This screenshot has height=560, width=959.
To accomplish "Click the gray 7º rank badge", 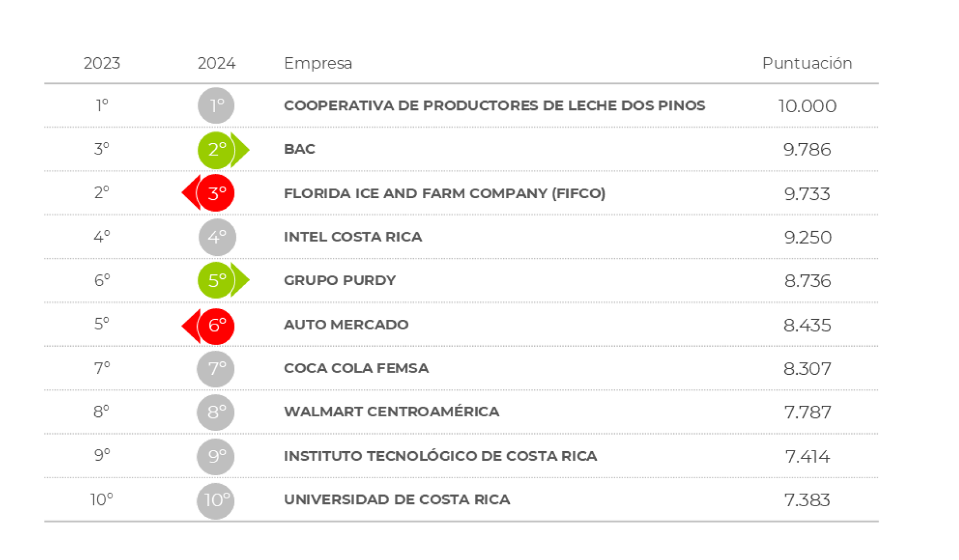I will 216,369.
